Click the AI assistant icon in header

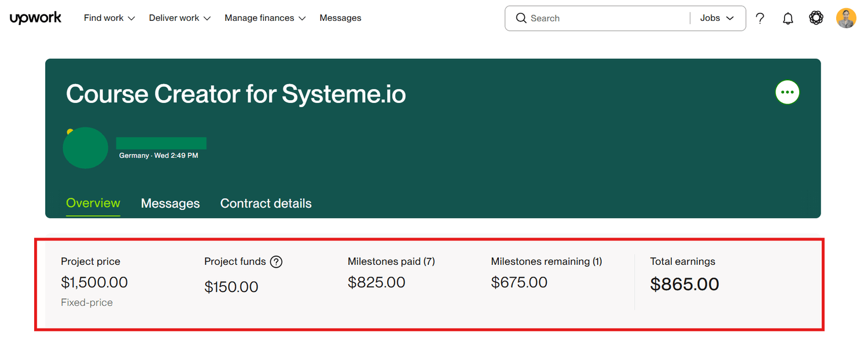pos(816,19)
